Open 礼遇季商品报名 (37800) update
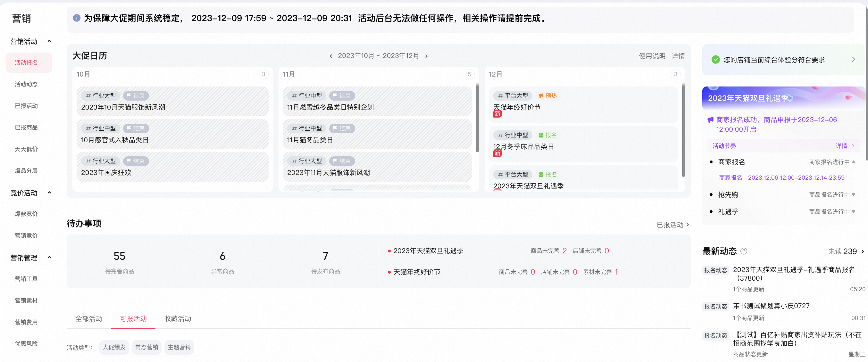The image size is (868, 362). pyautogui.click(x=794, y=274)
